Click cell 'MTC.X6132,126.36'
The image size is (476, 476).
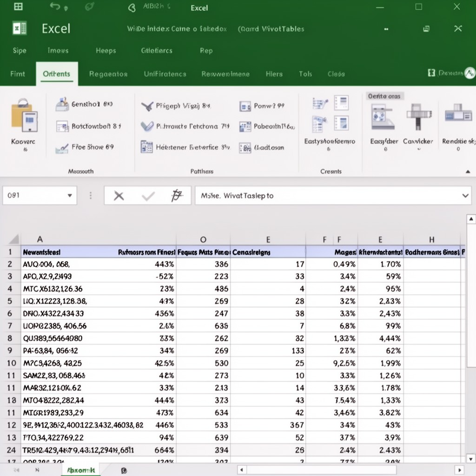(99, 289)
